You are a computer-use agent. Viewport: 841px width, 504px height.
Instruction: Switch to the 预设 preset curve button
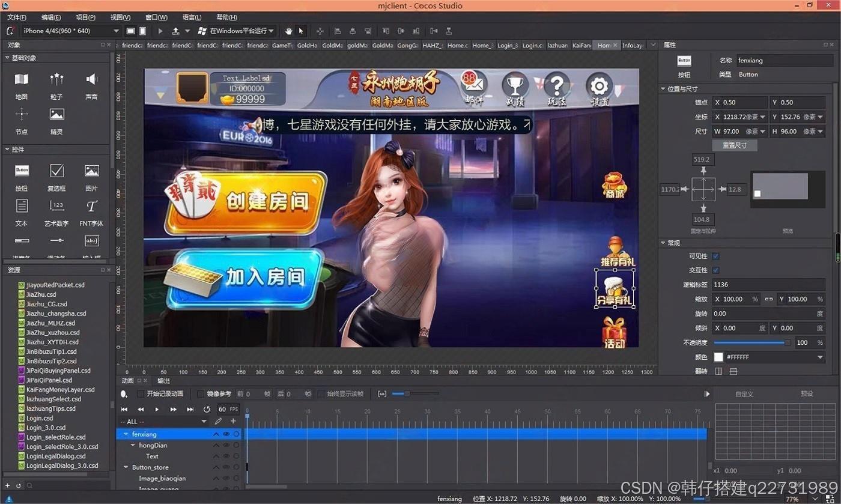[807, 394]
